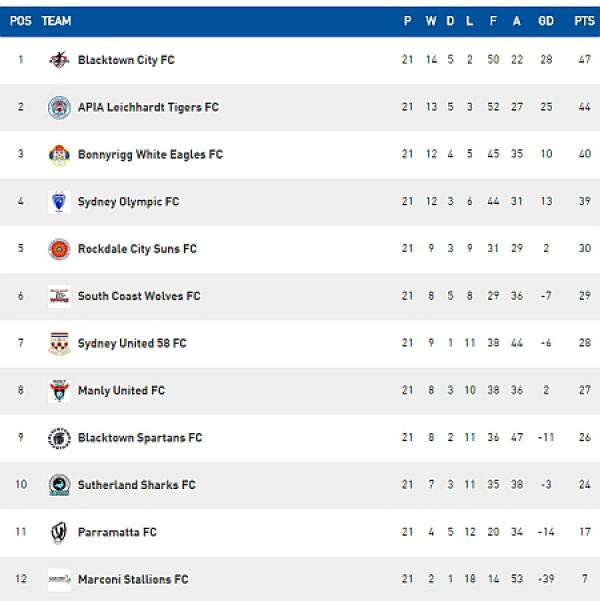Click the APIA Leichhardt Tigers FC crest
Viewport: 600px width, 601px height.
point(59,107)
